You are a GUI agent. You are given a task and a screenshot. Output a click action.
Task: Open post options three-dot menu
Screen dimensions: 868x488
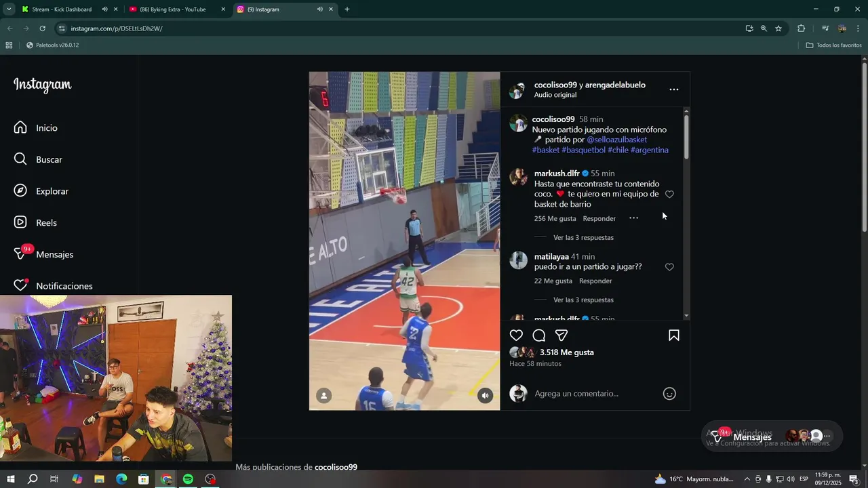coord(673,89)
